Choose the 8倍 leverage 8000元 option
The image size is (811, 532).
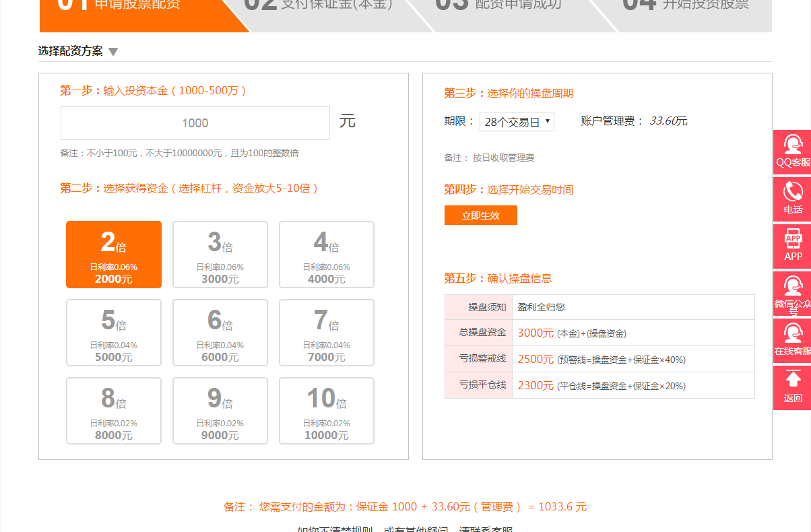pos(114,411)
